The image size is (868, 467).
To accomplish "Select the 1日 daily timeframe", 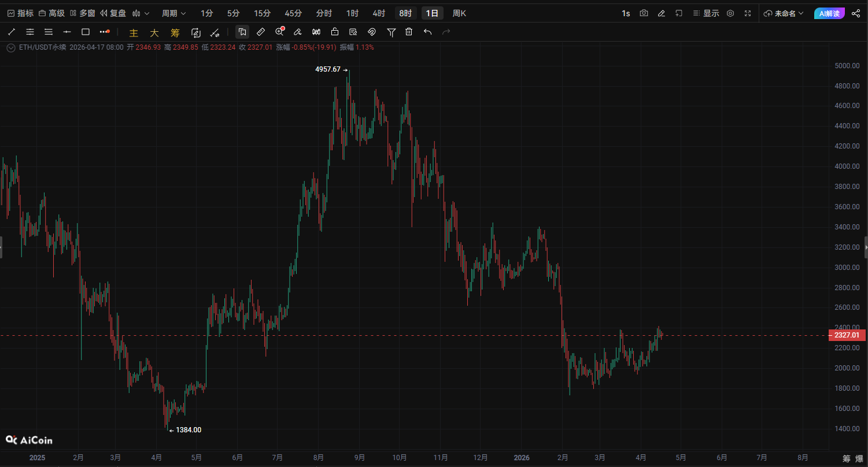I will tap(433, 13).
